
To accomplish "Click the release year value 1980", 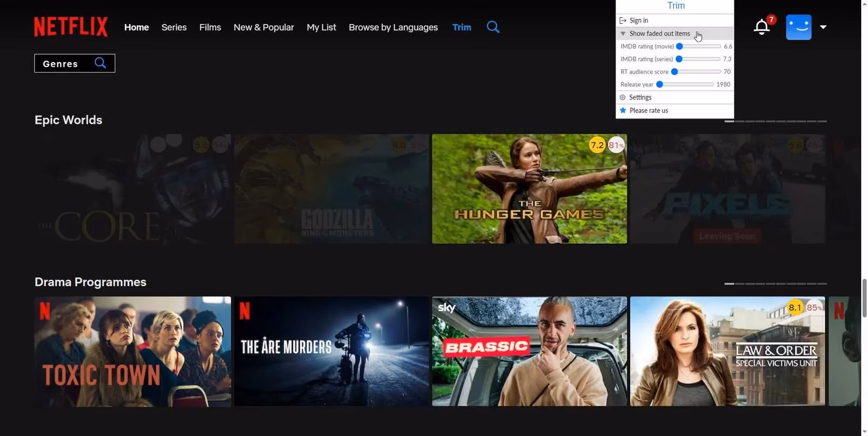I will [x=723, y=84].
